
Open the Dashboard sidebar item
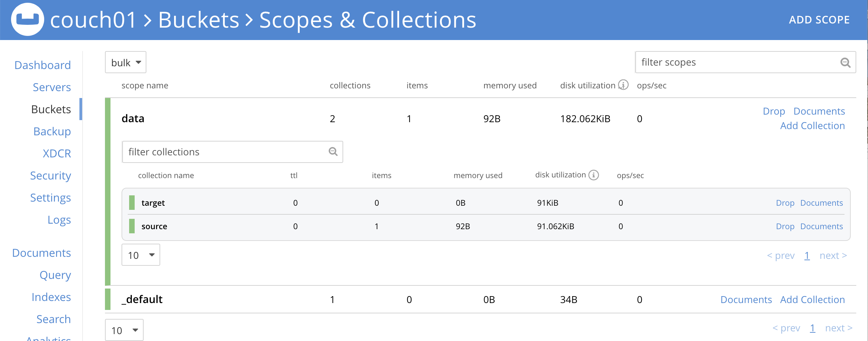(42, 65)
